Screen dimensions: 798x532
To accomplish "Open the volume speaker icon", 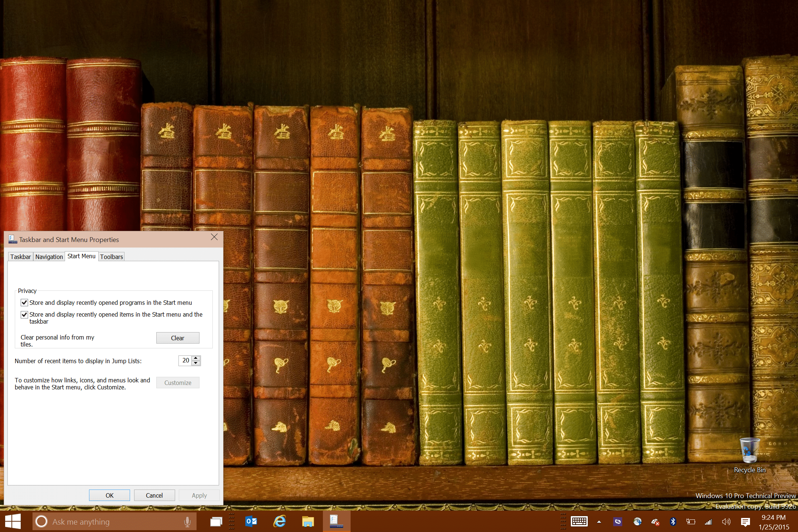I will pyautogui.click(x=726, y=522).
